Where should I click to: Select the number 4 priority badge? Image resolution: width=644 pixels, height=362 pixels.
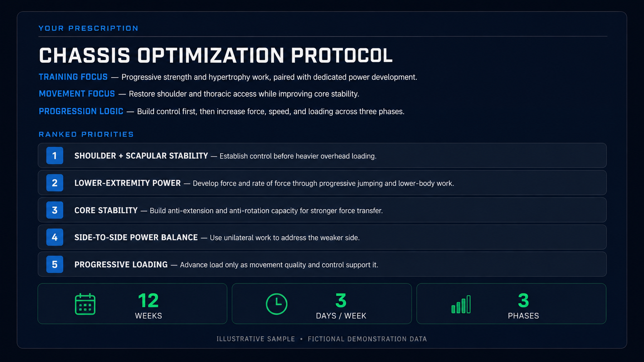coord(55,237)
